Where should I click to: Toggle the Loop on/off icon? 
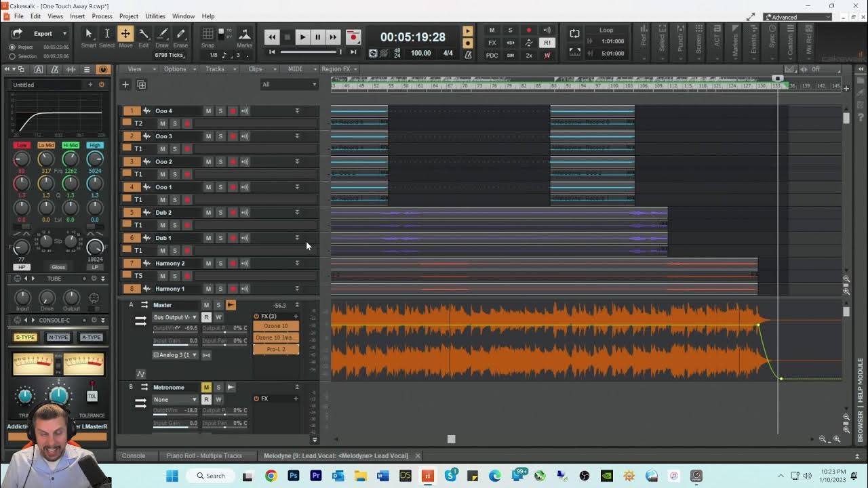[x=574, y=33]
